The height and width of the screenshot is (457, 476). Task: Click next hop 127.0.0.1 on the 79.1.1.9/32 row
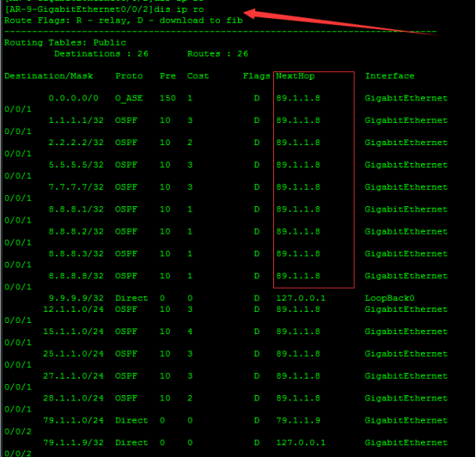(301, 442)
